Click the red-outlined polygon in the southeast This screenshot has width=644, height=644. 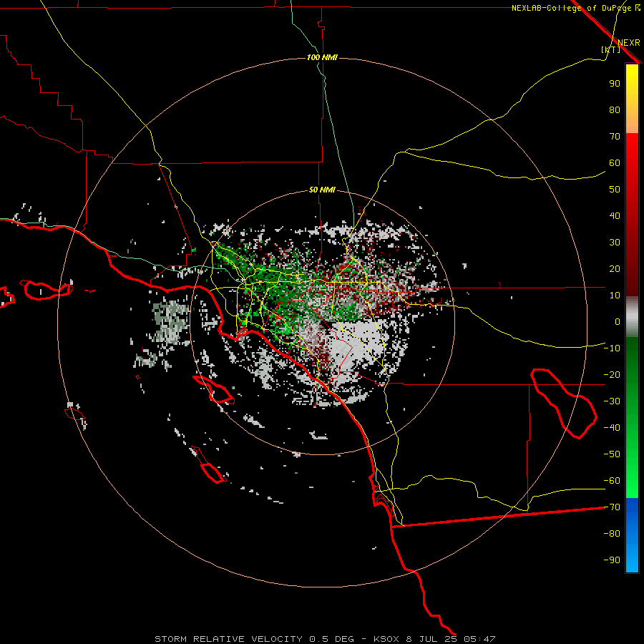564,404
